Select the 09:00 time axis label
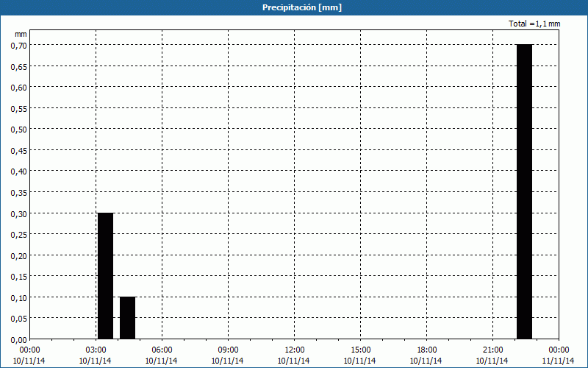Screen dimensions: 588x368 point(228,350)
